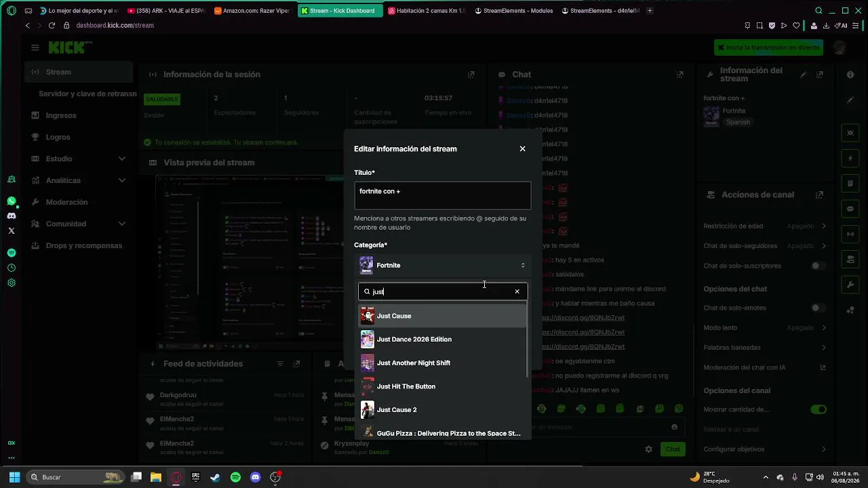Open settings gear in the Opera sidebar
The width and height of the screenshot is (868, 488).
pos(12,283)
